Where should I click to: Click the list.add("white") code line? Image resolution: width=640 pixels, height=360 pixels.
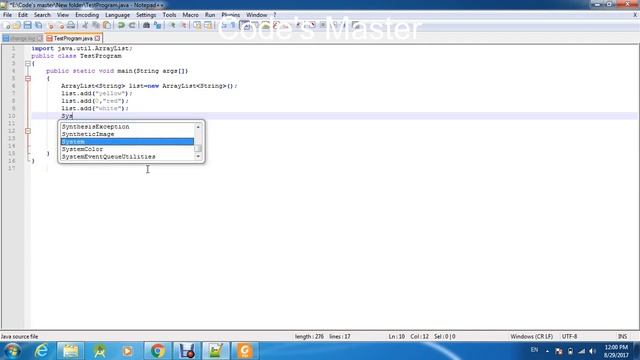click(95, 108)
